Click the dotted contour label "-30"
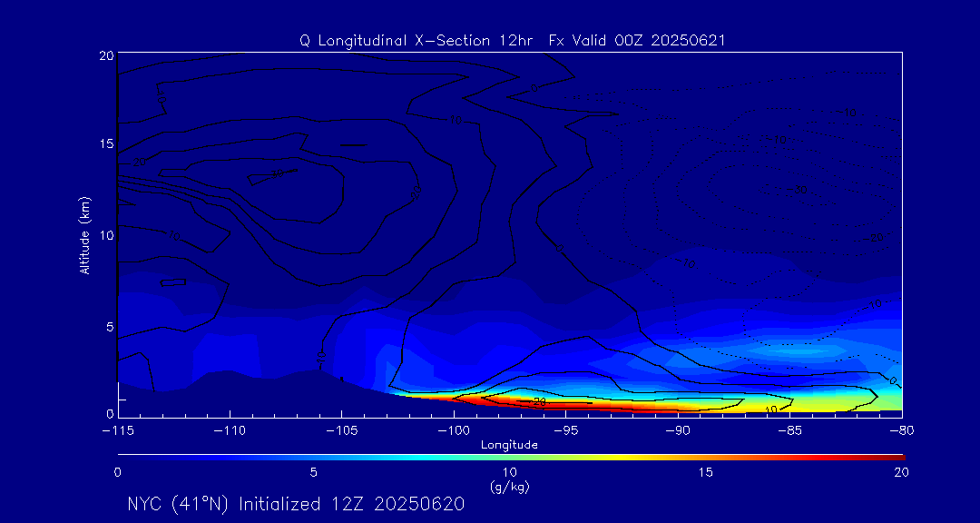980x523 pixels. click(x=797, y=190)
